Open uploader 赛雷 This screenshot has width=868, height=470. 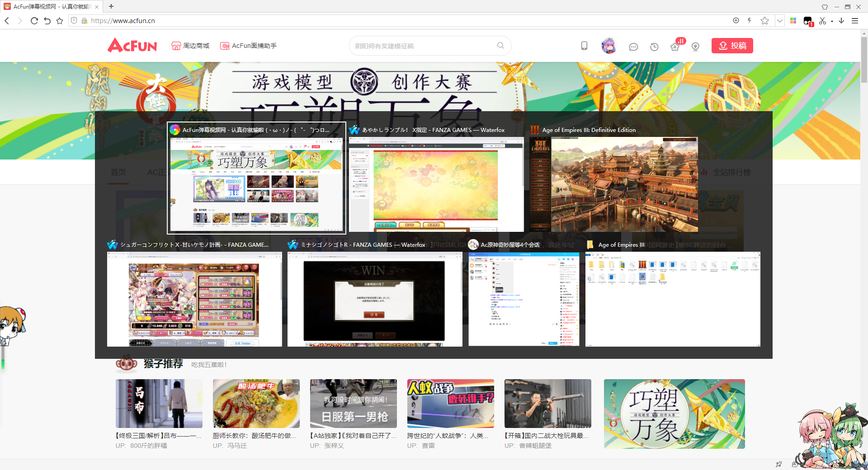[x=428, y=446]
